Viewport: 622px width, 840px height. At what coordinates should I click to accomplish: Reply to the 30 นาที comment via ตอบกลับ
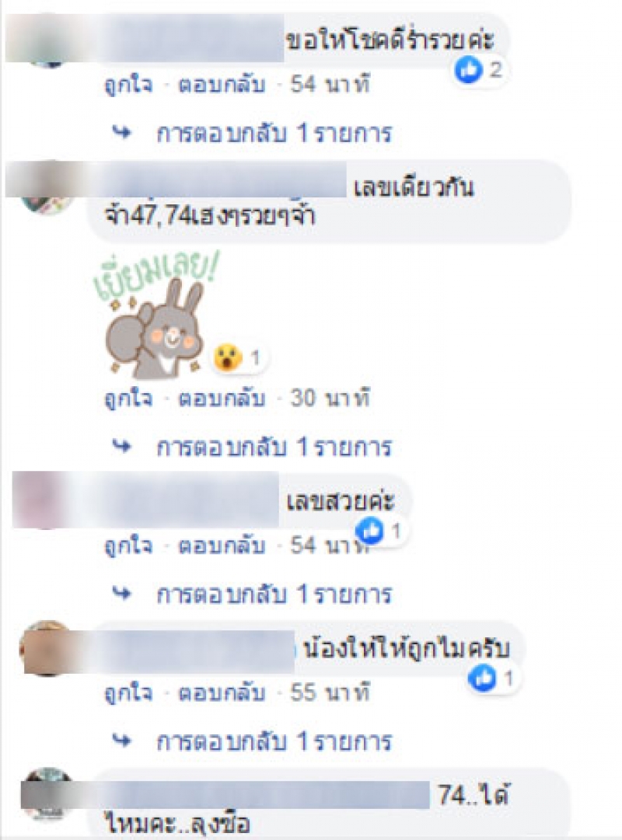(222, 398)
